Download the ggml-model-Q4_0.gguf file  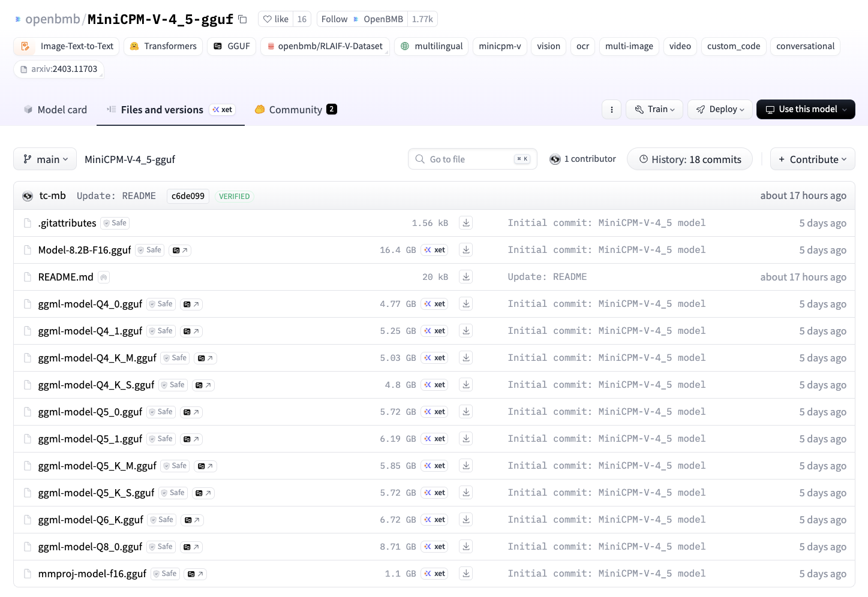(466, 304)
